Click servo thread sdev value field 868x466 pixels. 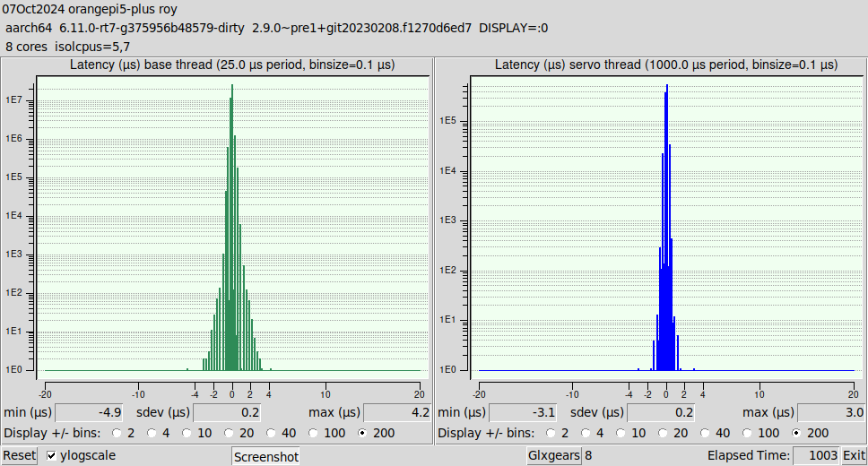point(660,412)
